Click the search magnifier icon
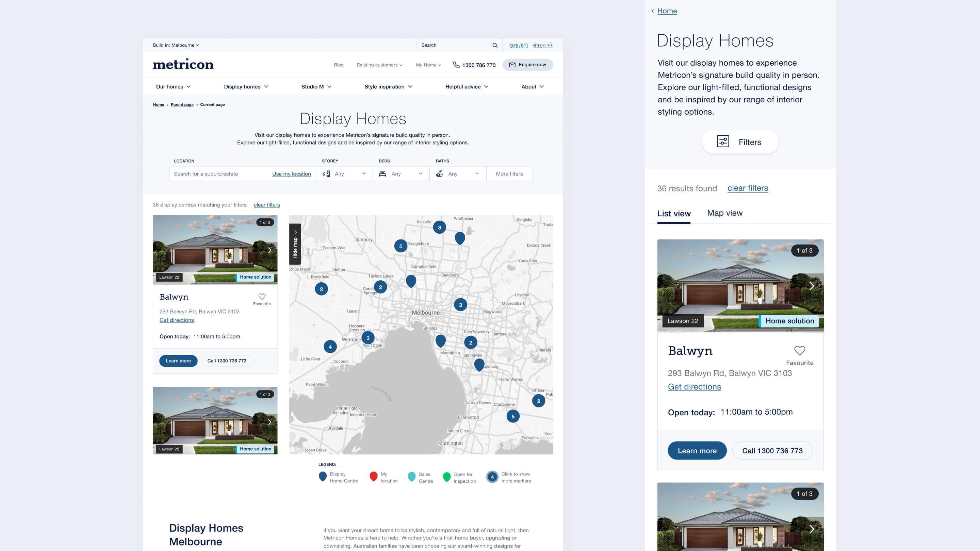The image size is (980, 551). 494,45
